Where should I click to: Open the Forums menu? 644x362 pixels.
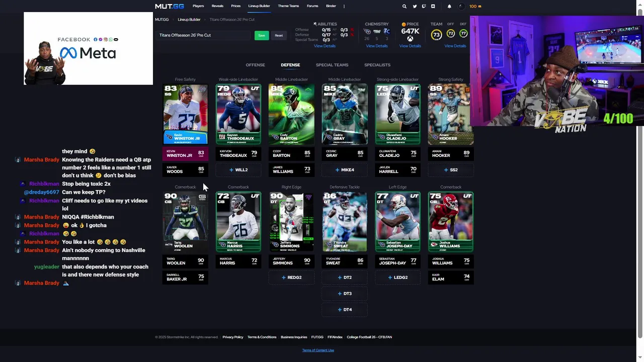312,6
